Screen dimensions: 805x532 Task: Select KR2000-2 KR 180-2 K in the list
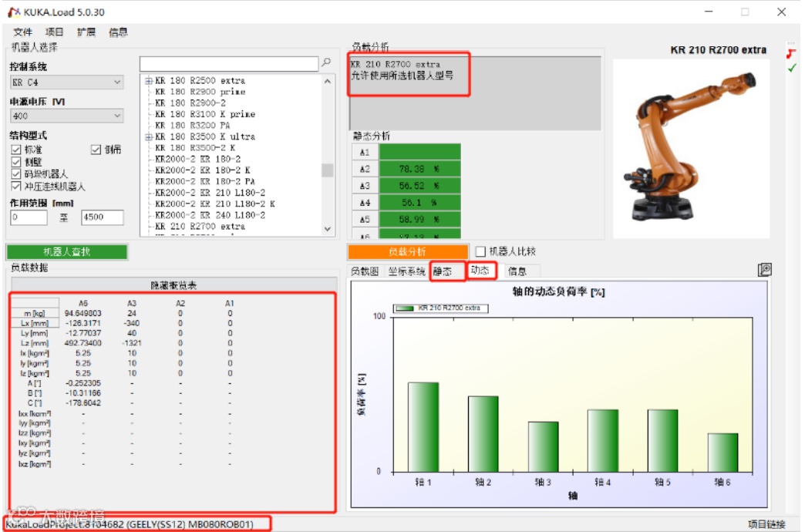click(x=202, y=170)
